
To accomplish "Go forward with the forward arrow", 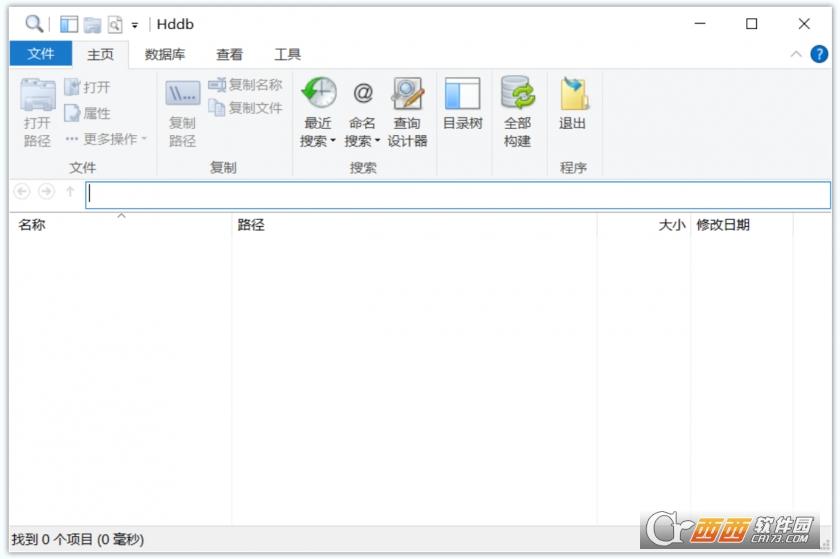I will tap(46, 192).
